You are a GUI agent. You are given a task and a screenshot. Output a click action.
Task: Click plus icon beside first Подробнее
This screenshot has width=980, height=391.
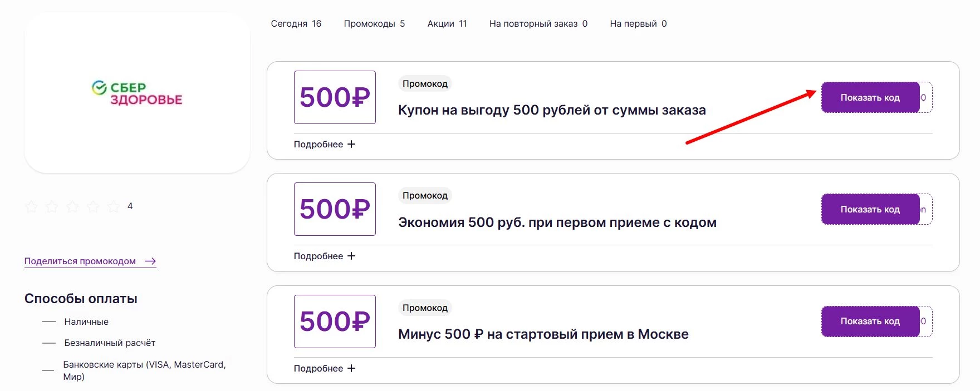coord(351,143)
